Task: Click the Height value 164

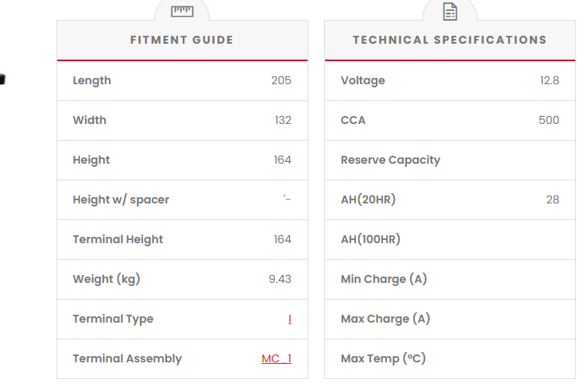Action: pyautogui.click(x=283, y=160)
